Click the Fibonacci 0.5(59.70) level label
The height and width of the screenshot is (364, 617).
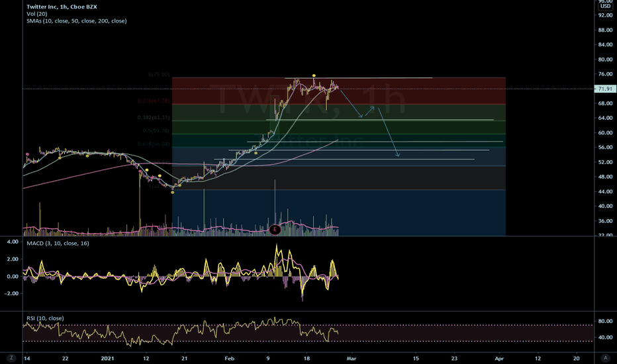(156, 130)
